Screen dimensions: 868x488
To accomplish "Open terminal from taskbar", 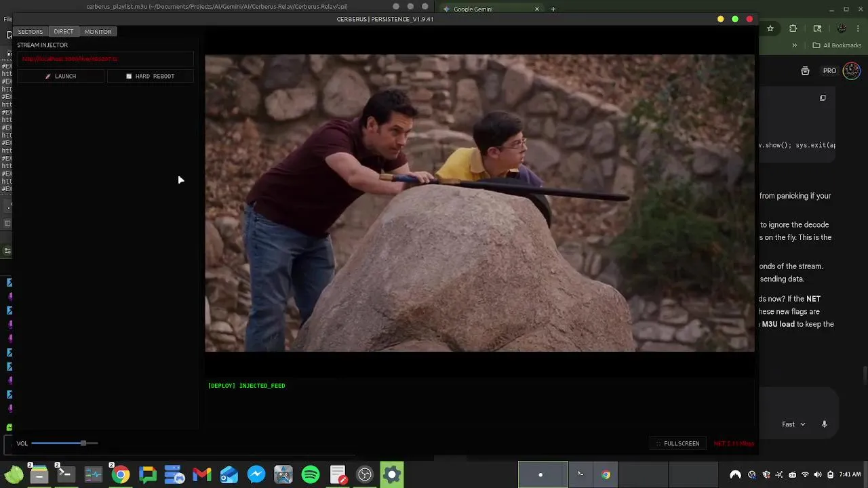I will coord(66,474).
